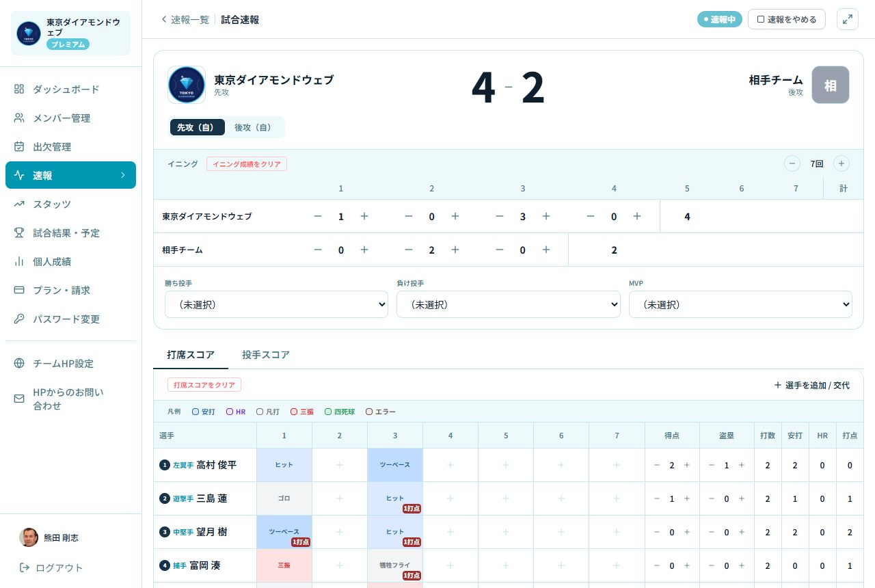Go back to 速報一覧

coord(185,20)
